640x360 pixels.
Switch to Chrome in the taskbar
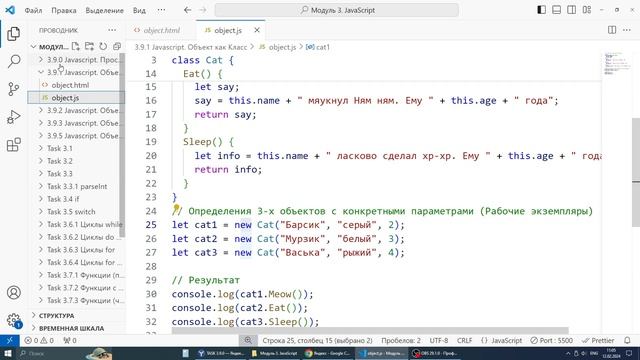328,353
